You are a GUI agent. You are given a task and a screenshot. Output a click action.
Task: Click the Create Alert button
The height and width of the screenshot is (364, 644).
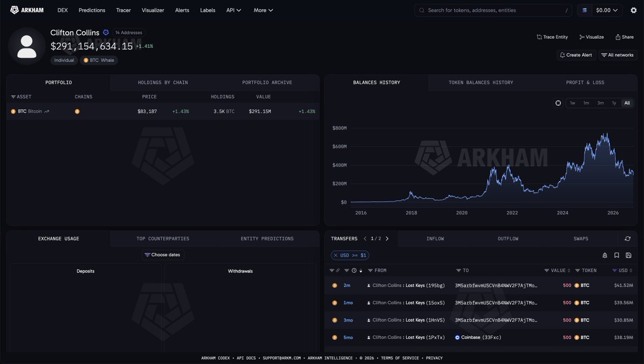tap(576, 55)
